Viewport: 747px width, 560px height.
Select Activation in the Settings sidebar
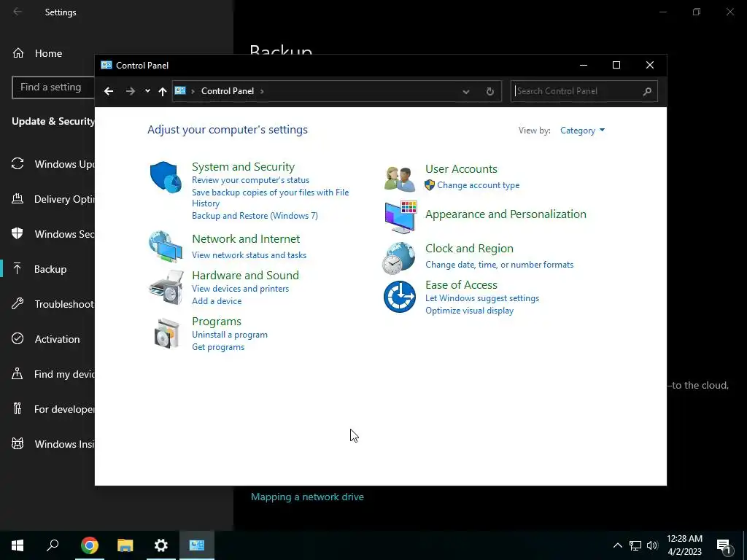[47, 339]
